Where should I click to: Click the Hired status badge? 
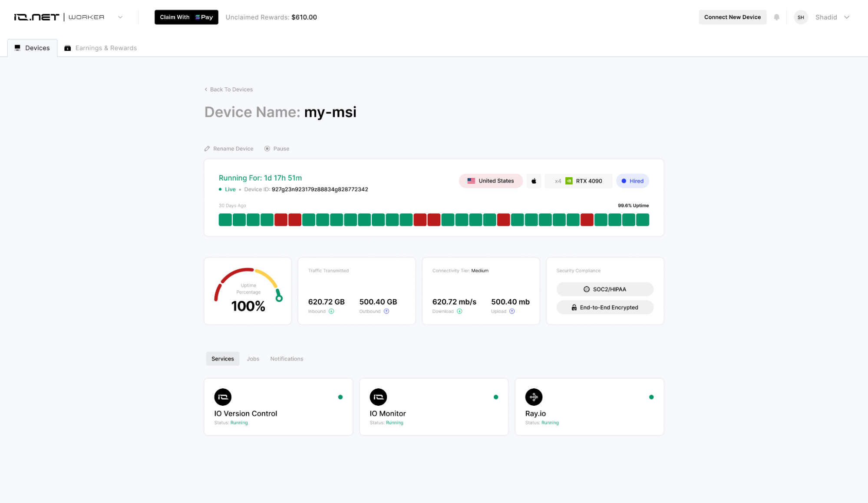click(632, 181)
